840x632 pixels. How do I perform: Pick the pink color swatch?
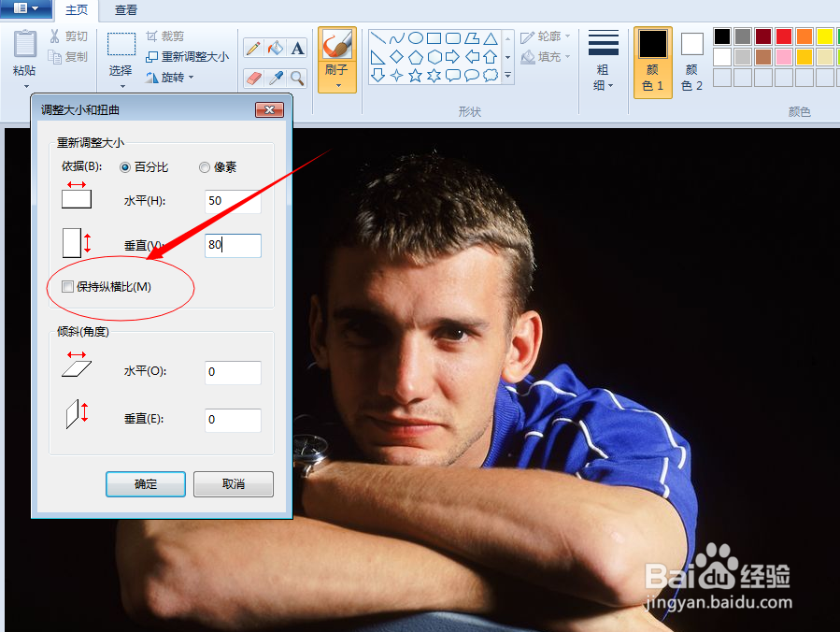pyautogui.click(x=784, y=57)
